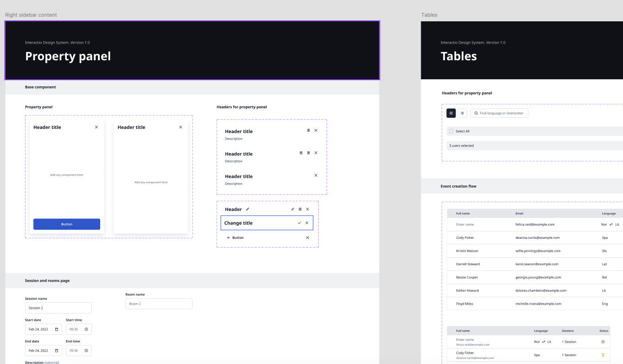Click the pencil edit icon beside Header
Image resolution: width=623 pixels, height=364 pixels.
[247, 209]
